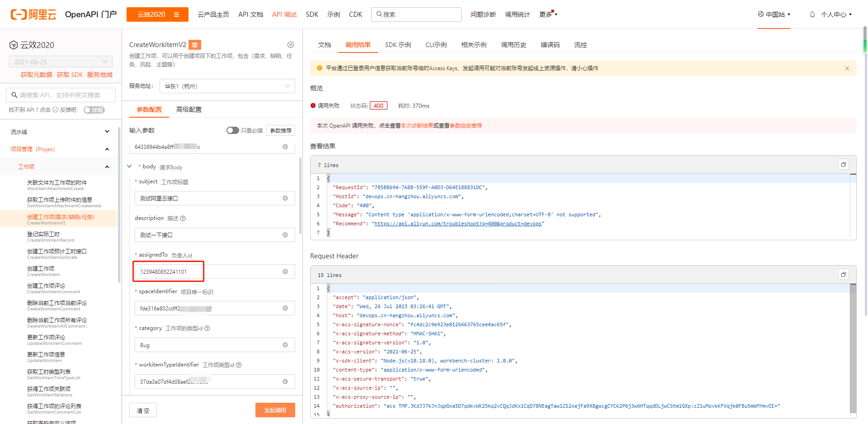Open the 服务地址 华东1 (杭州) dropdown
Screen dimensions: 868x424
click(227, 86)
